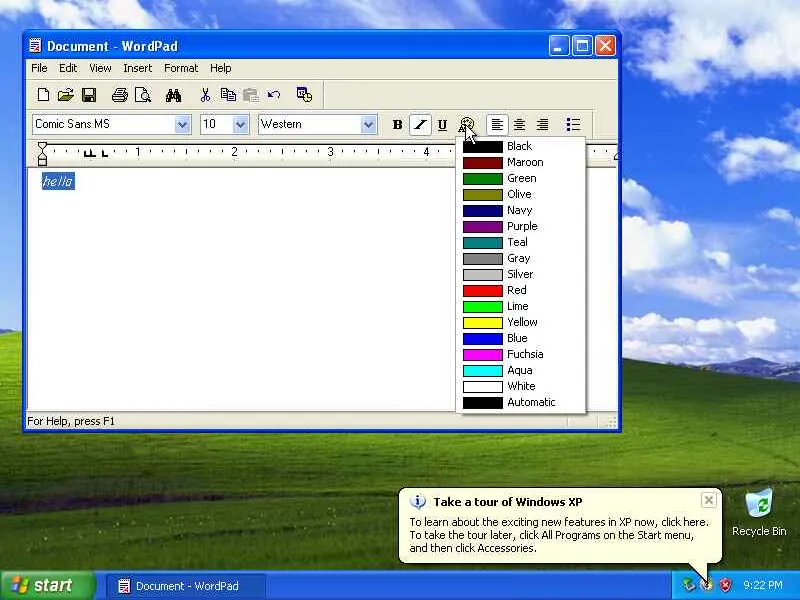The width and height of the screenshot is (800, 600).
Task: Open the font size 10 dropdown arrow
Action: point(240,124)
